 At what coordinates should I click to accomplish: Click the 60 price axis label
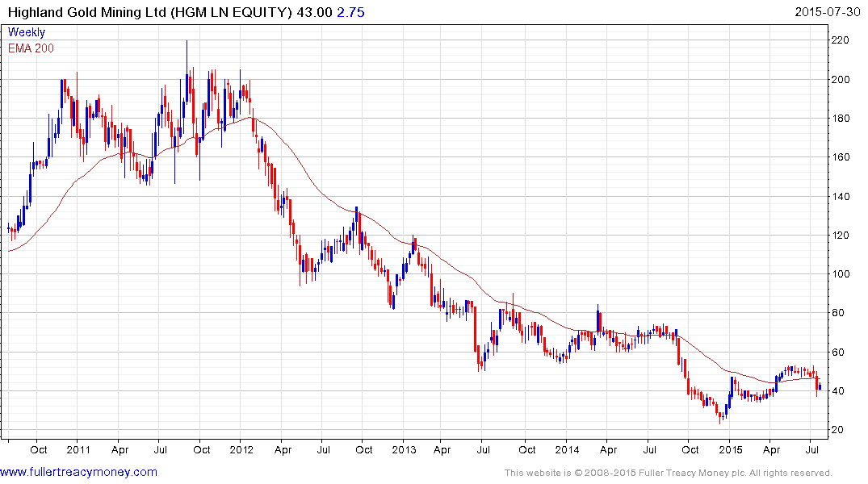[x=837, y=353]
